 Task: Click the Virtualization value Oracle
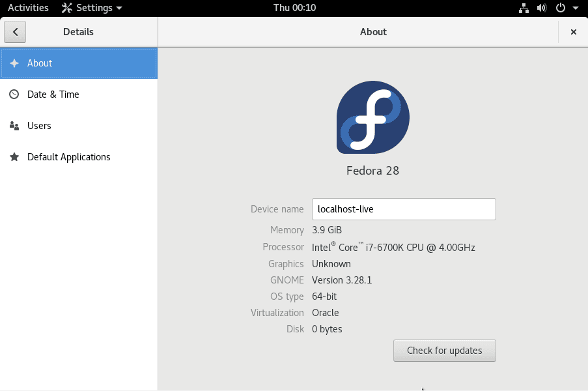325,313
